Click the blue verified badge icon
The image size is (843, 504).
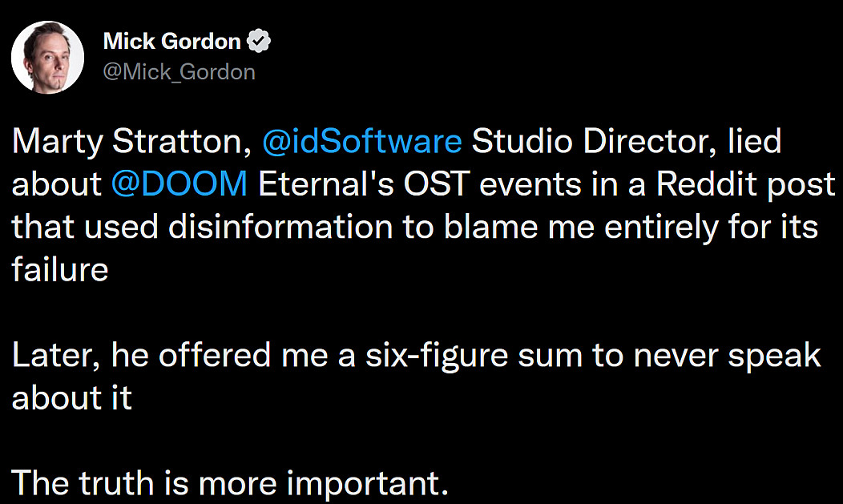pyautogui.click(x=260, y=42)
